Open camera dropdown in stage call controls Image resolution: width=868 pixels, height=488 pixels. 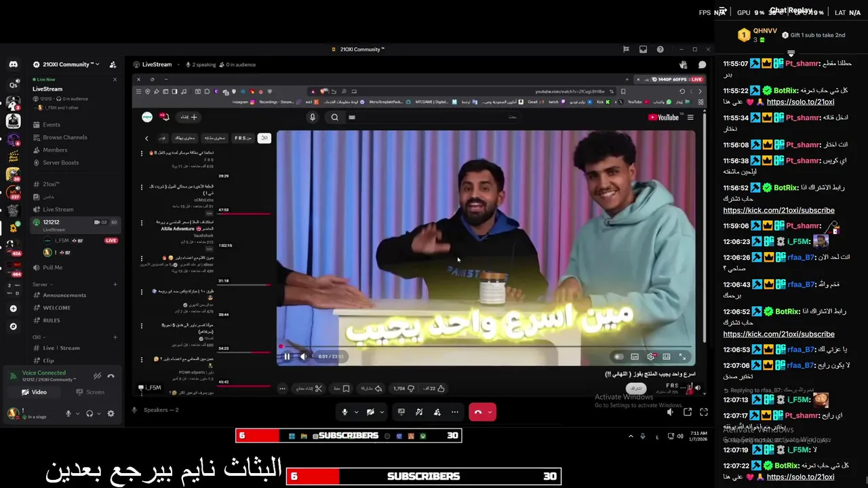tap(382, 412)
